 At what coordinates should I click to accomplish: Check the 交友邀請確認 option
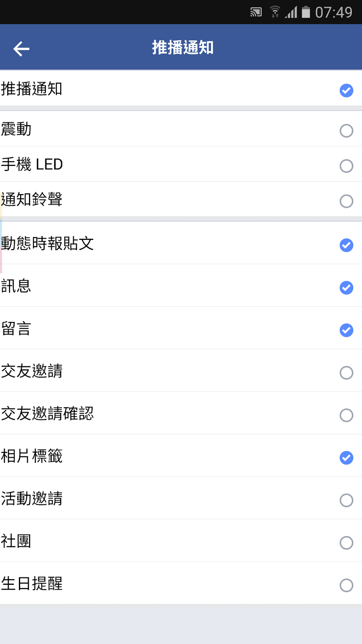[346, 415]
